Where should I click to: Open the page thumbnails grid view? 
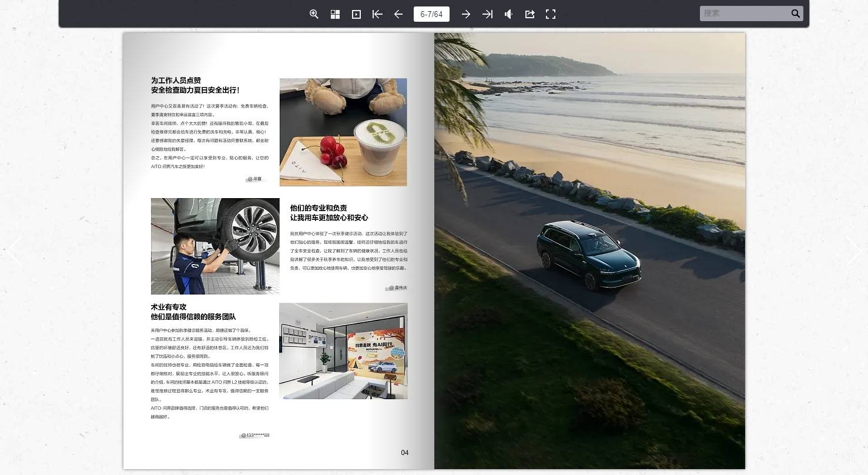[335, 14]
